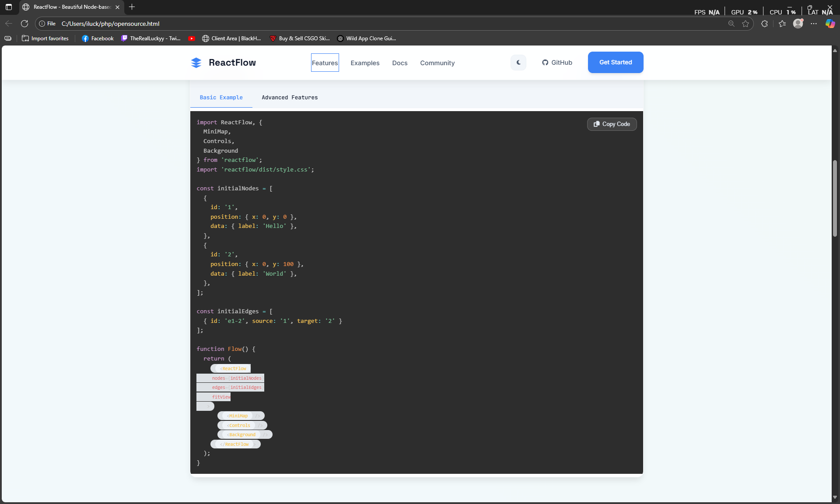Switch to the Advanced Features tab

[290, 98]
